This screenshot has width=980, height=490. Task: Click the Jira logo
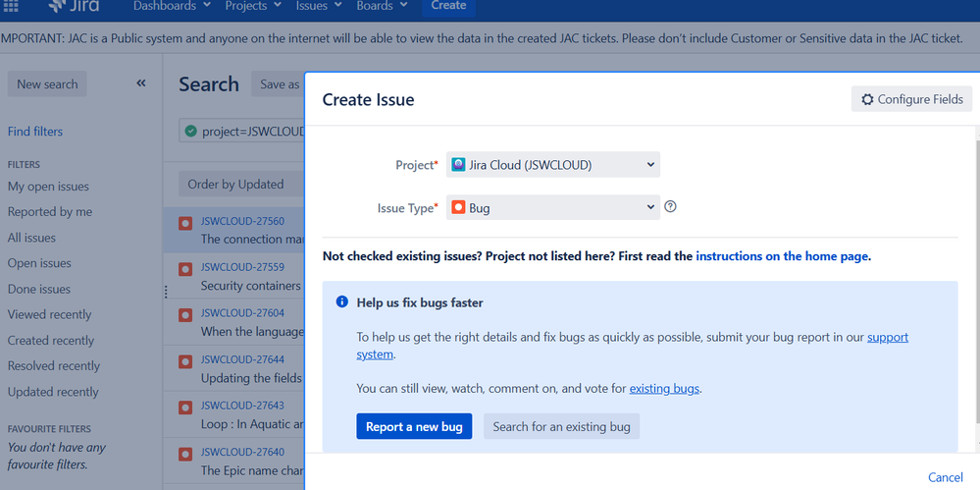click(x=74, y=6)
